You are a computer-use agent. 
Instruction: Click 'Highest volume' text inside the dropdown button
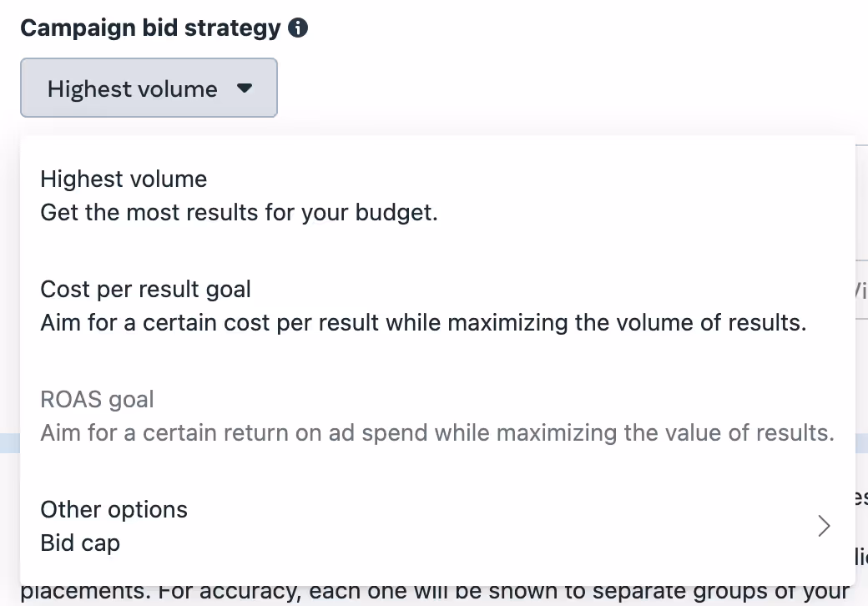(133, 88)
